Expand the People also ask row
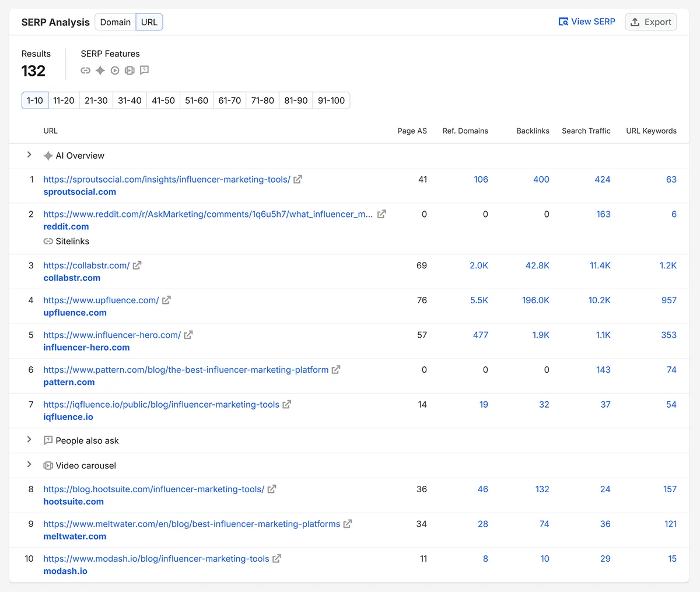This screenshot has height=592, width=700. tap(29, 439)
